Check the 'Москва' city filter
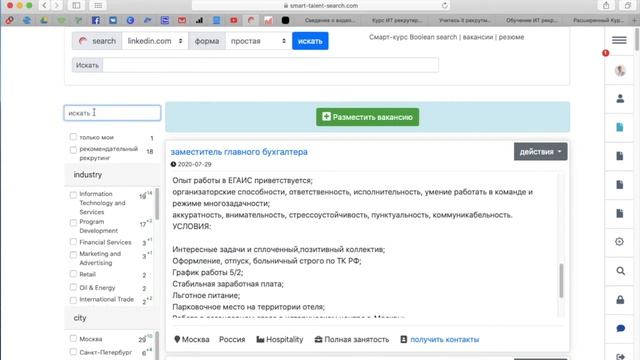The height and width of the screenshot is (360, 640). tap(73, 338)
